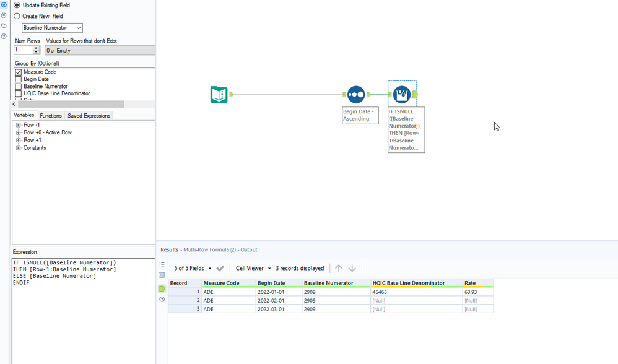Image resolution: width=618 pixels, height=364 pixels.
Task: Click the '63.93' Rate cell
Action: (477, 292)
